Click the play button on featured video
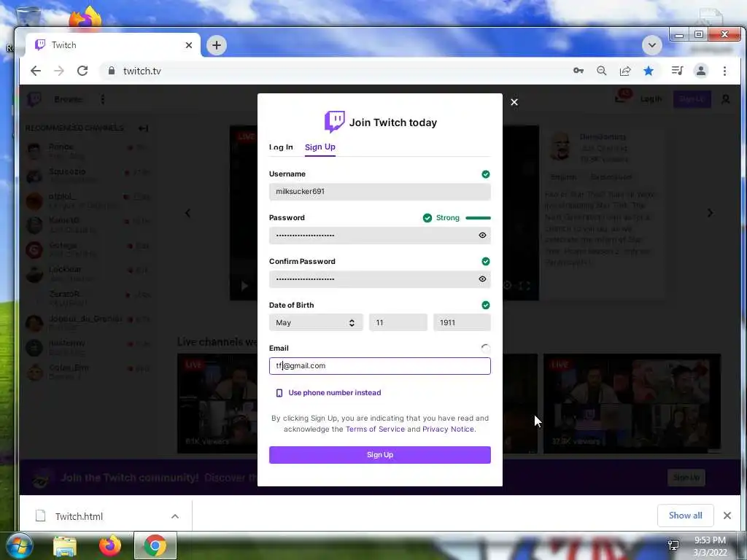Screen dimensions: 747x560 tap(244, 286)
